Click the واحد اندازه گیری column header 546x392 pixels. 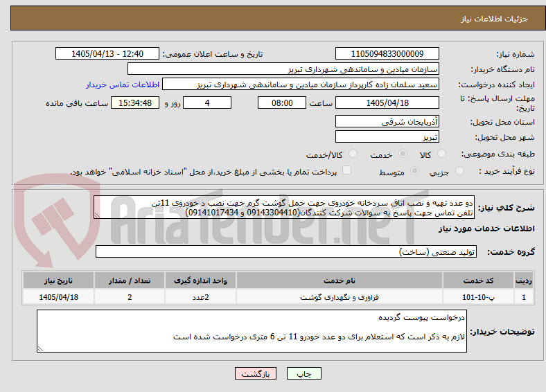pos(200,280)
